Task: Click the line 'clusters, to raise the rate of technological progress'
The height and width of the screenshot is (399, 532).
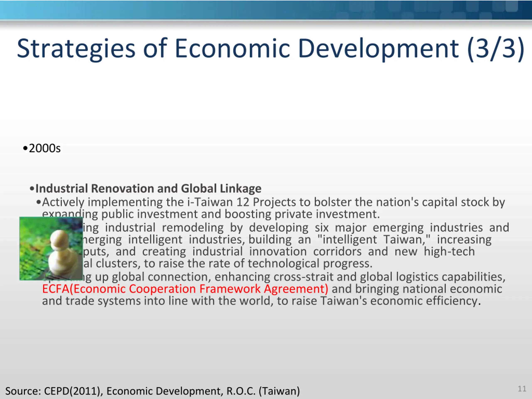Action: click(228, 264)
